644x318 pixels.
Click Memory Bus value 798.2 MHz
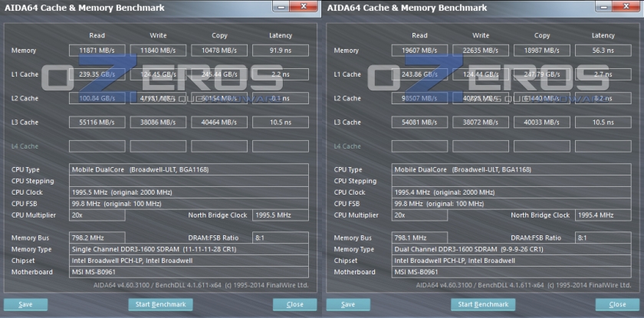coord(97,238)
